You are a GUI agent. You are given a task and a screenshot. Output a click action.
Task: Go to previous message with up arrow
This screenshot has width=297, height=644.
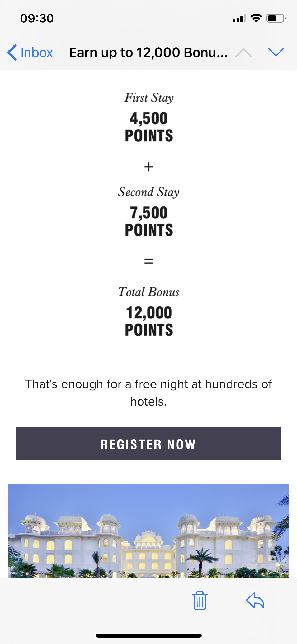pyautogui.click(x=243, y=52)
